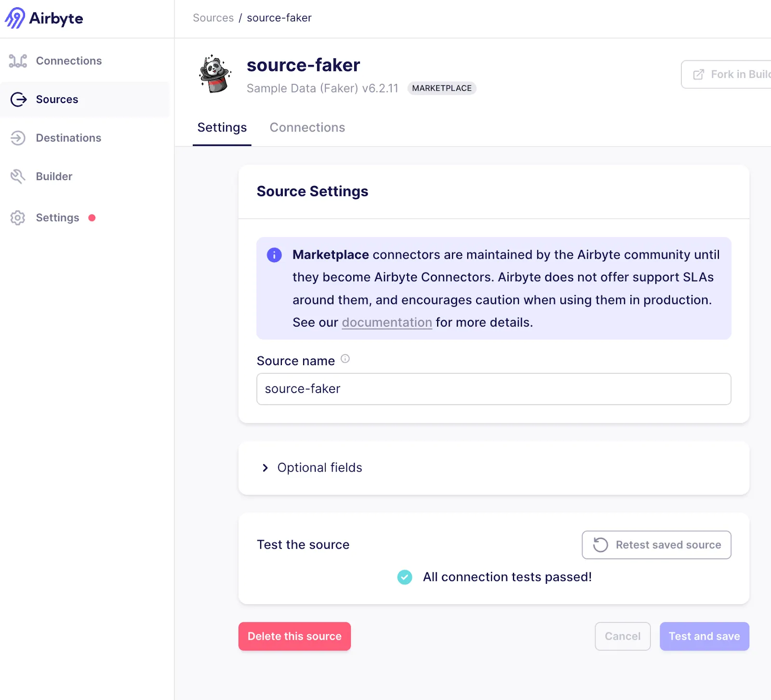The height and width of the screenshot is (700, 771).
Task: Switch to the Settings tab
Action: point(222,128)
